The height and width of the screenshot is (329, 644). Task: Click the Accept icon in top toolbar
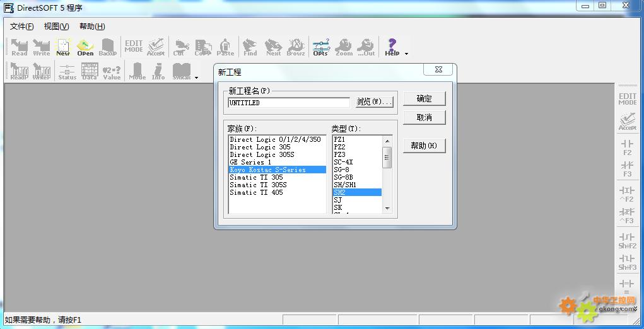tap(156, 47)
